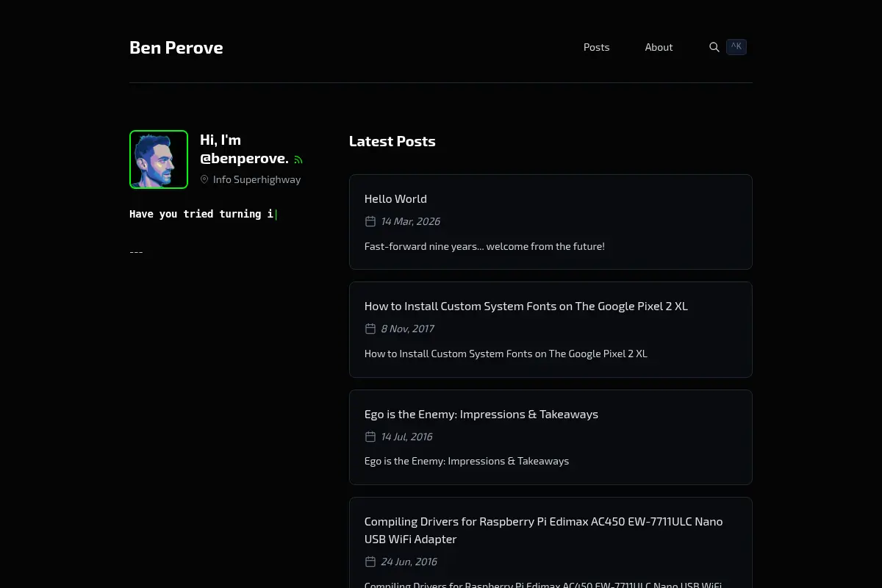Click the location pin icon
This screenshot has width=882, height=588.
[x=204, y=179]
